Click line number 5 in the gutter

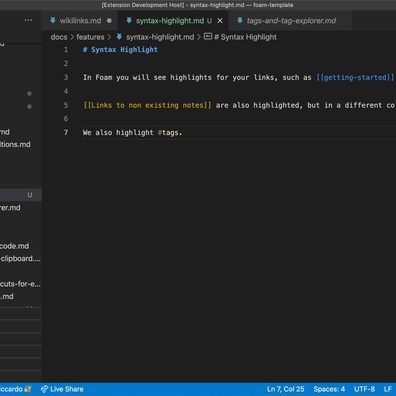(66, 105)
